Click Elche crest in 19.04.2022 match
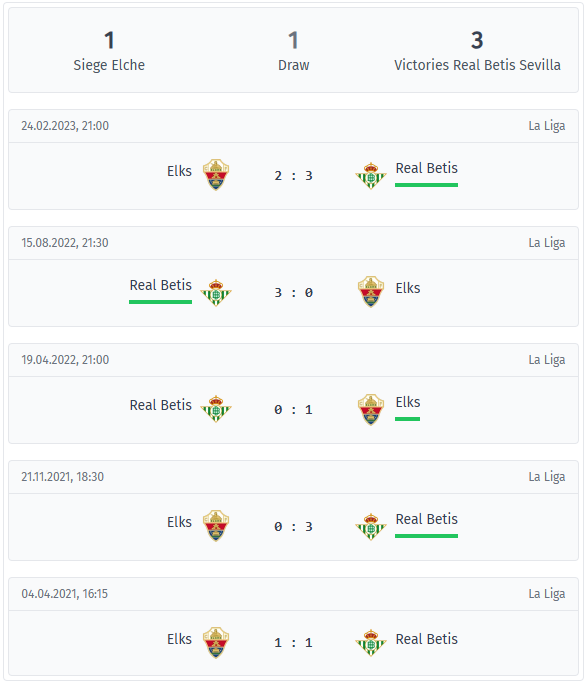Viewport: 585px width, 681px height. point(371,410)
